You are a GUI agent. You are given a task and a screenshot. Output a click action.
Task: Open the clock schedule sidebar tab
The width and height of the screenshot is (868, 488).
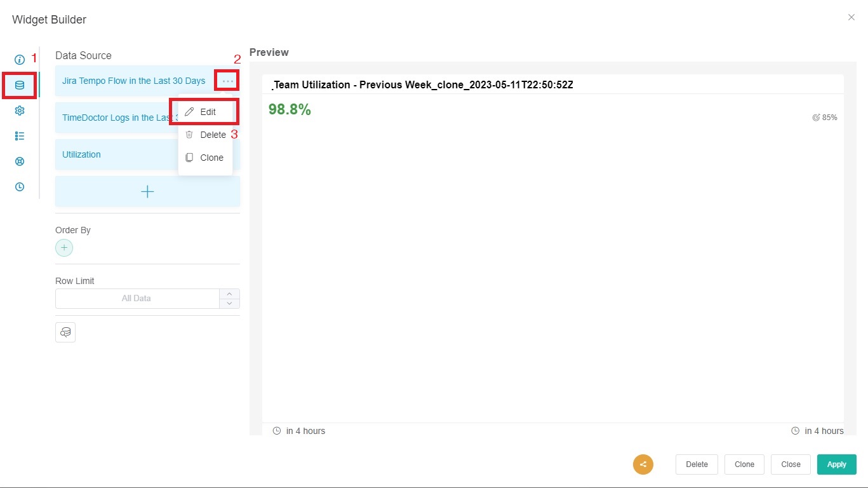pos(20,187)
